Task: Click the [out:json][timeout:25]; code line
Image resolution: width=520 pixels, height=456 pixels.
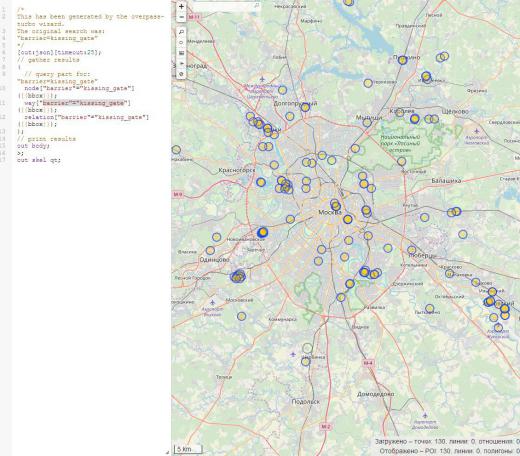Action: pos(59,52)
